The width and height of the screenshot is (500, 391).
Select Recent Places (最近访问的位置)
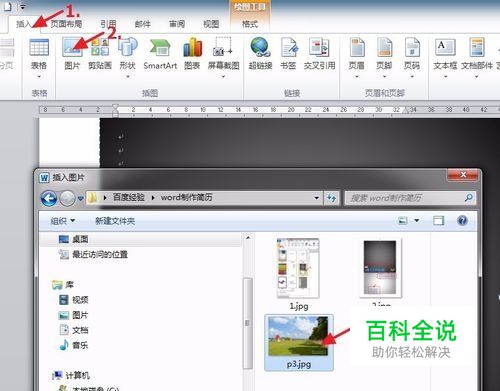[x=93, y=254]
